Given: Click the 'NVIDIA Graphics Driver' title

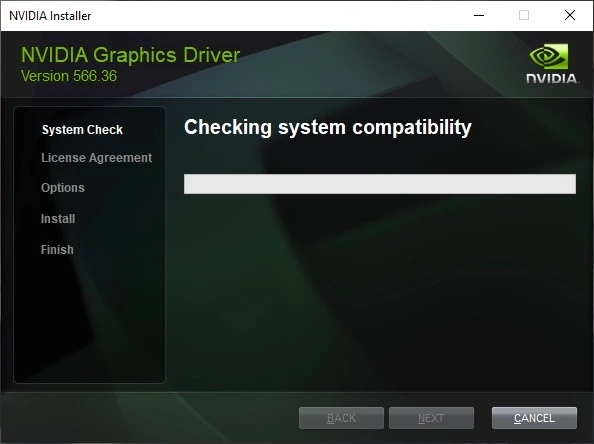Looking at the screenshot, I should pyautogui.click(x=130, y=55).
